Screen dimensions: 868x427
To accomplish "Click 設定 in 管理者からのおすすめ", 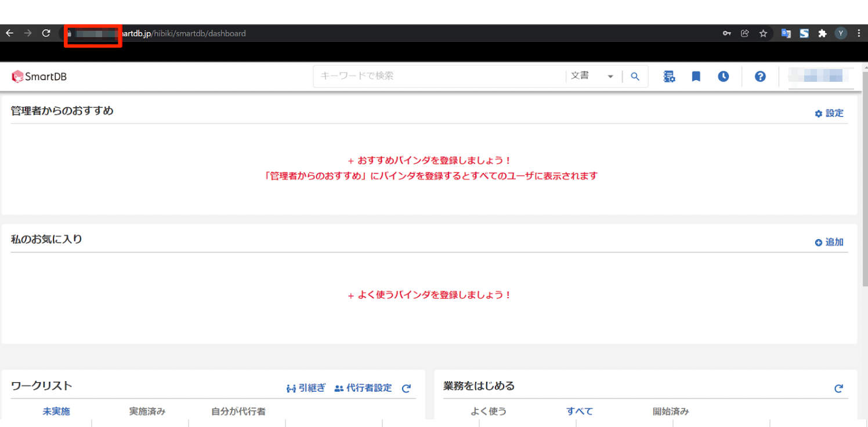I will 829,114.
